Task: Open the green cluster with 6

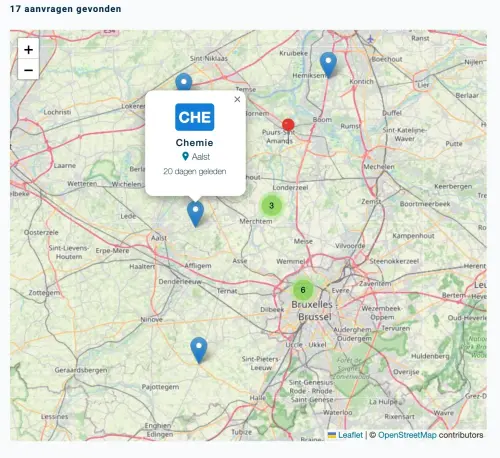Action: (303, 290)
